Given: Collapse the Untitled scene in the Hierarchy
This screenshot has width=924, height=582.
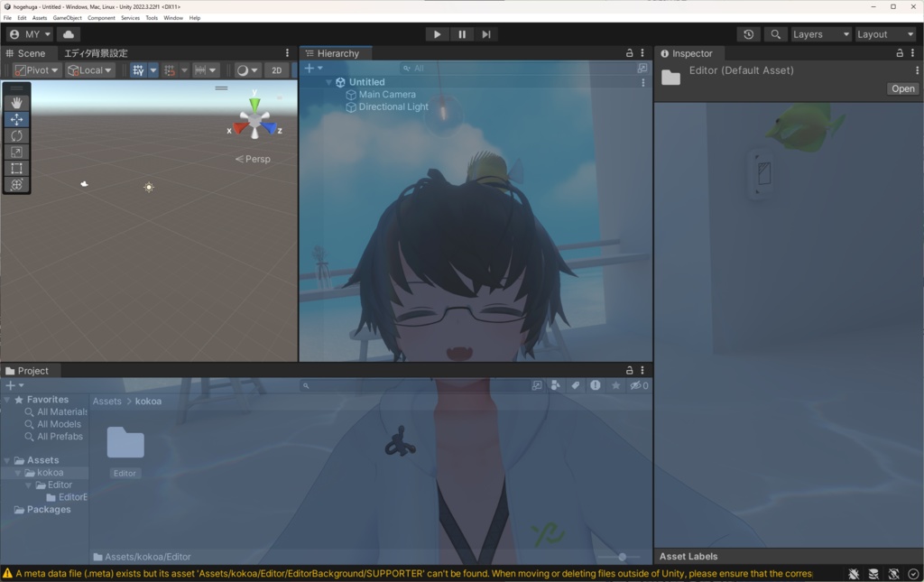Looking at the screenshot, I should pyautogui.click(x=328, y=81).
